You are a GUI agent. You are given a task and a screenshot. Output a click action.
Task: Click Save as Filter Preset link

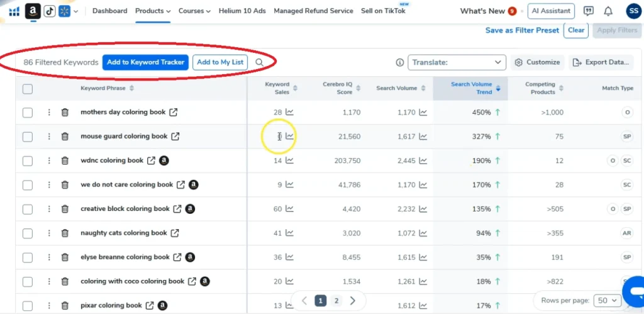522,30
